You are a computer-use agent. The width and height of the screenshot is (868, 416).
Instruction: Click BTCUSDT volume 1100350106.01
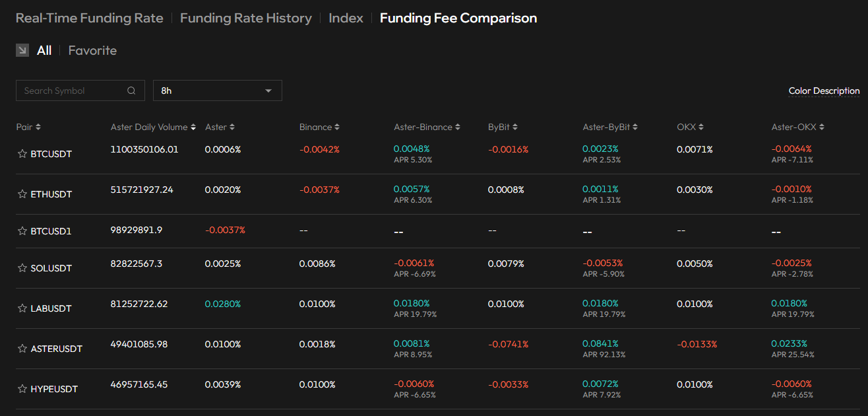pyautogui.click(x=144, y=149)
